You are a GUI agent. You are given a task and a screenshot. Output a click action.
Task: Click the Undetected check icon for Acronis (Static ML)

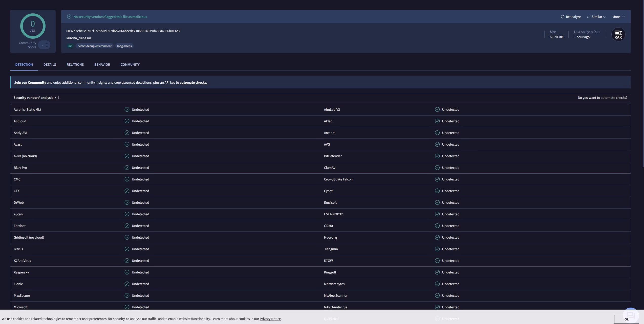pyautogui.click(x=127, y=109)
